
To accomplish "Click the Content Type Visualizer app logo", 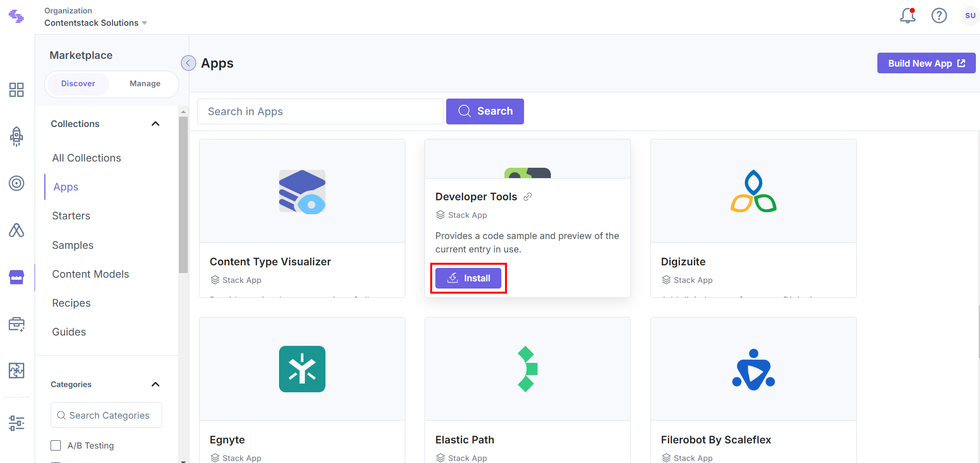I will pyautogui.click(x=302, y=191).
